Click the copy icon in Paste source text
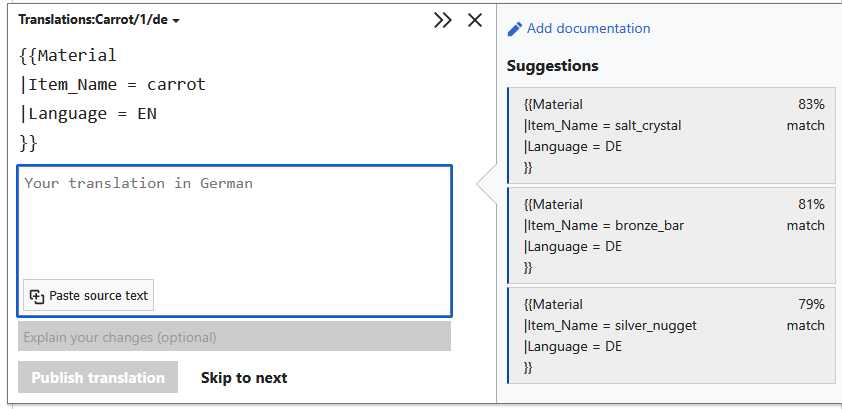Viewport: 842px width, 409px height. (x=37, y=296)
